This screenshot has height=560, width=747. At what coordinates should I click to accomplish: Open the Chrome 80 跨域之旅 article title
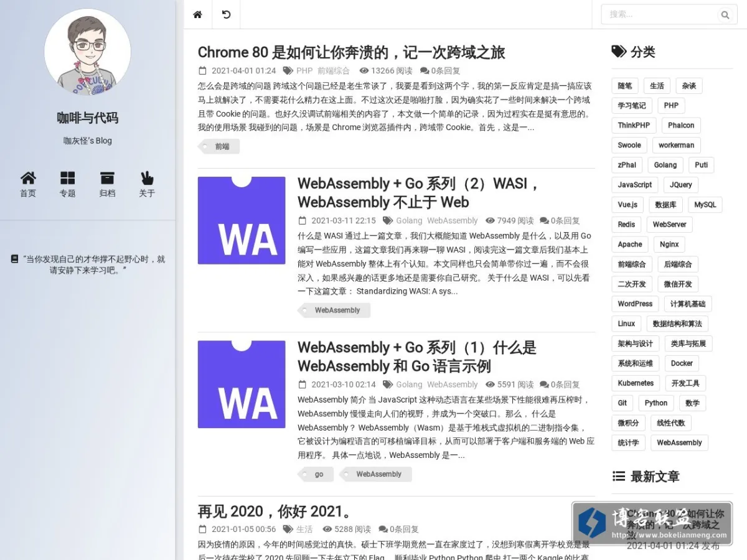351,52
